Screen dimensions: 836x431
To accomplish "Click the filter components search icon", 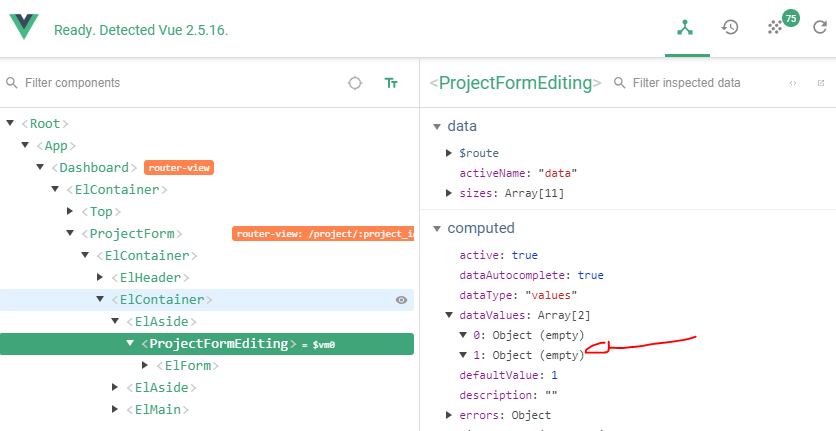I will click(x=10, y=83).
